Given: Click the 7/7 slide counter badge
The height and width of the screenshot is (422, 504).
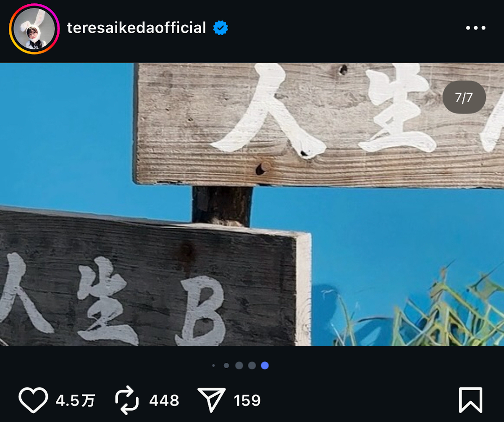Looking at the screenshot, I should (464, 97).
